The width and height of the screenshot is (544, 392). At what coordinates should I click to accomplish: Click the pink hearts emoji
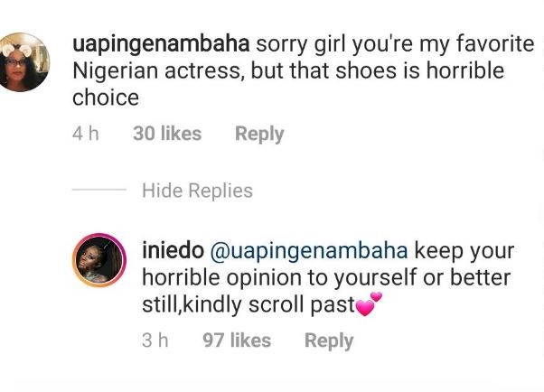point(370,304)
